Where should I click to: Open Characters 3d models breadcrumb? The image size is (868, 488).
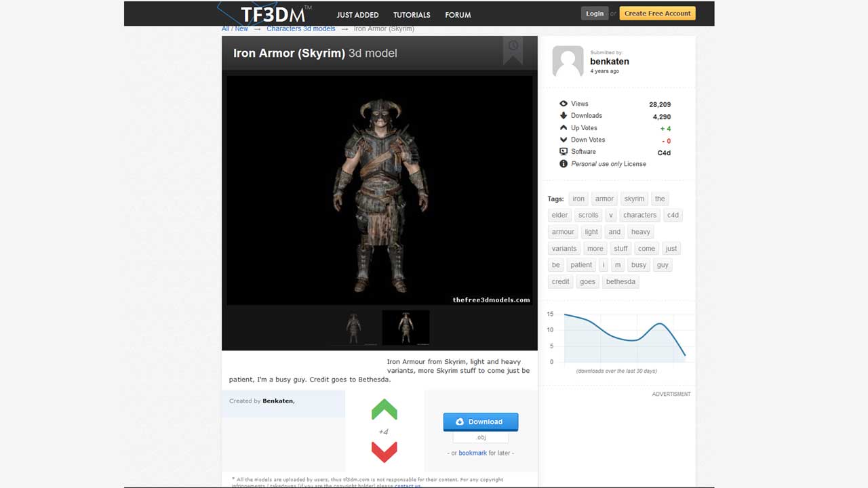coord(301,29)
